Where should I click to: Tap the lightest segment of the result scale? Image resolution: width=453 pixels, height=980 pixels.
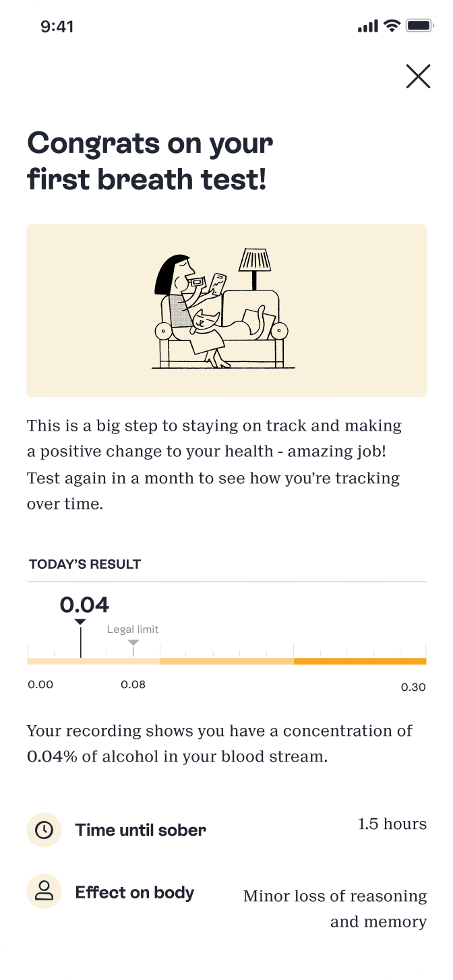click(x=93, y=661)
